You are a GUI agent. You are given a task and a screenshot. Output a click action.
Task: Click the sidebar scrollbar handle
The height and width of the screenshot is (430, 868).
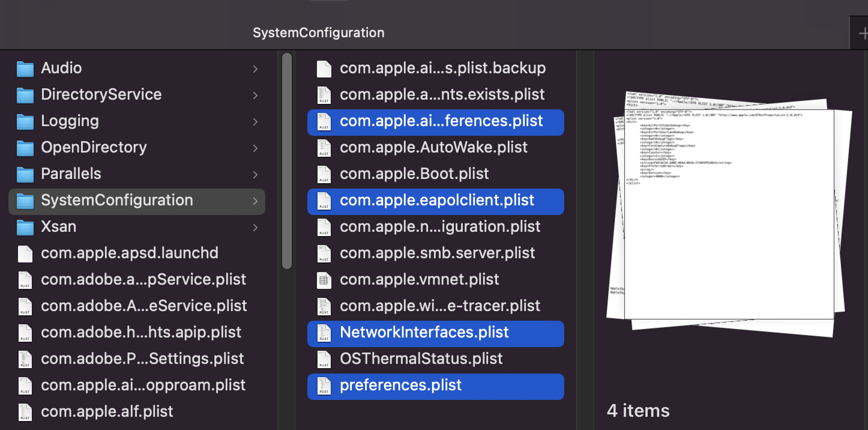(288, 162)
